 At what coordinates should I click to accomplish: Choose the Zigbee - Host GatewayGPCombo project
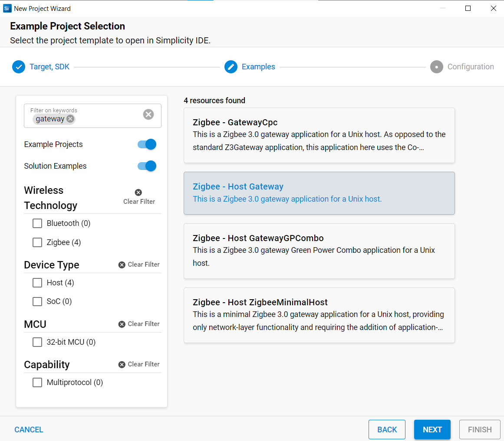pyautogui.click(x=319, y=251)
